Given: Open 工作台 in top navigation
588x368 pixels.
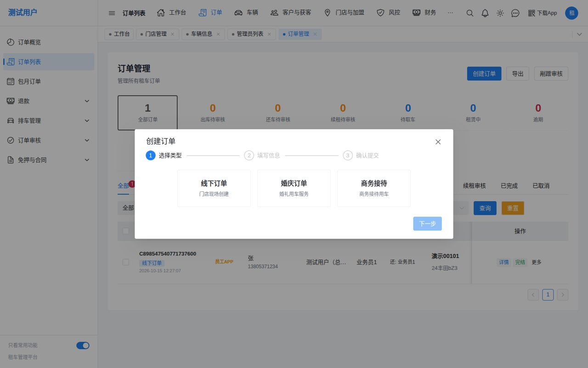Looking at the screenshot, I should [x=171, y=13].
